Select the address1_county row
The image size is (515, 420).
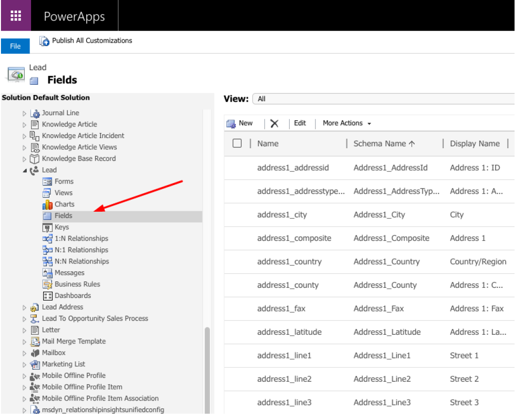tap(369, 285)
